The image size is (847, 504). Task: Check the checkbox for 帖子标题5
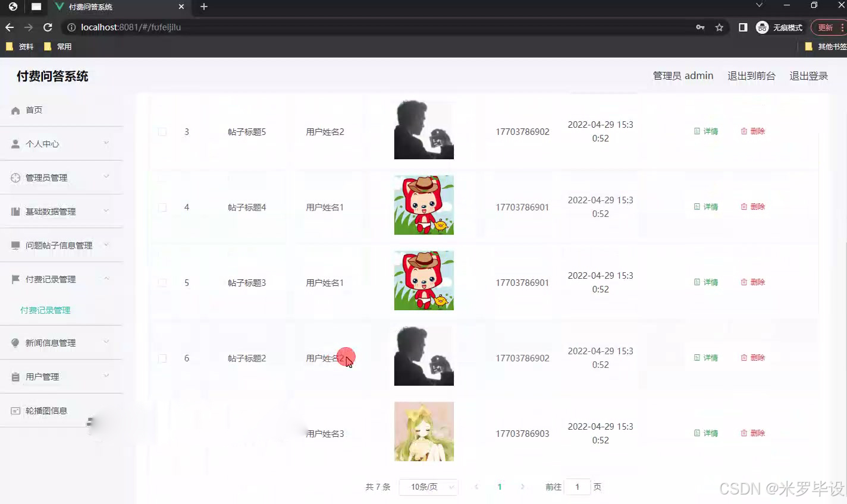(162, 132)
